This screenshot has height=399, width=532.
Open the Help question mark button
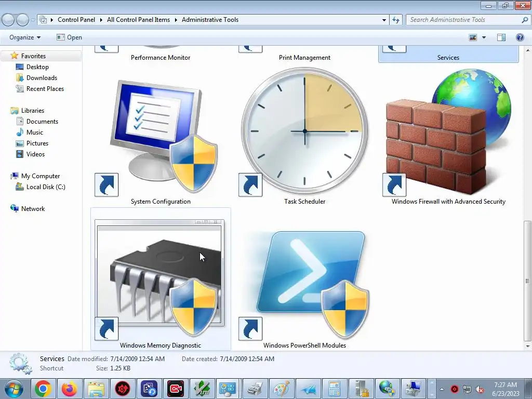click(x=520, y=37)
